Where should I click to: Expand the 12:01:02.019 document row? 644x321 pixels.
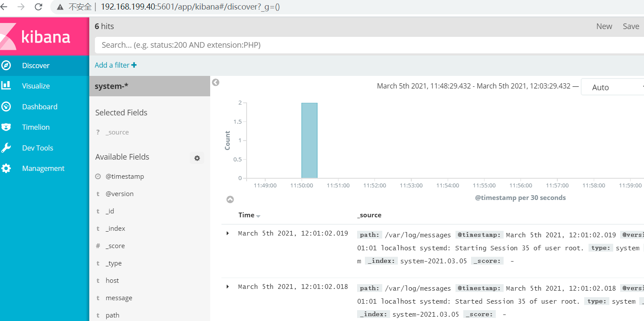tap(228, 233)
